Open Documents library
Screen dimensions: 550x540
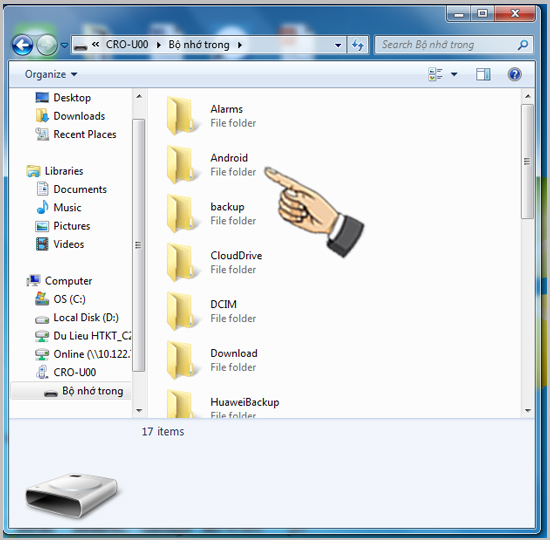point(72,189)
